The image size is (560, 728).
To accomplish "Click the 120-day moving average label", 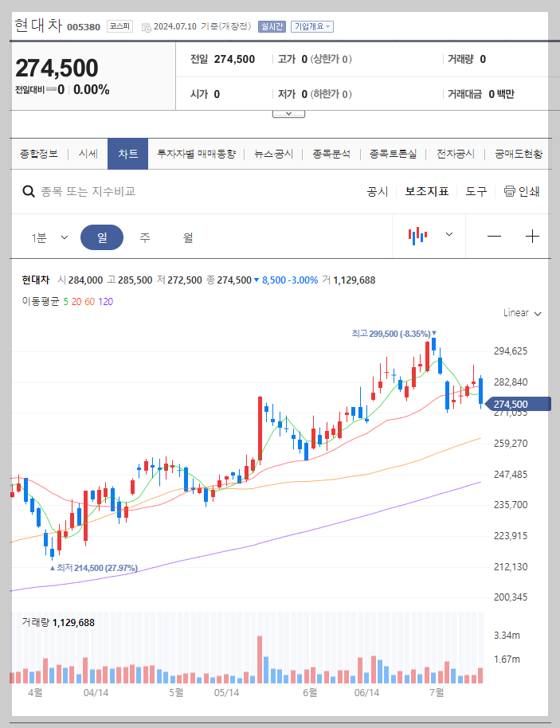I will tap(105, 302).
